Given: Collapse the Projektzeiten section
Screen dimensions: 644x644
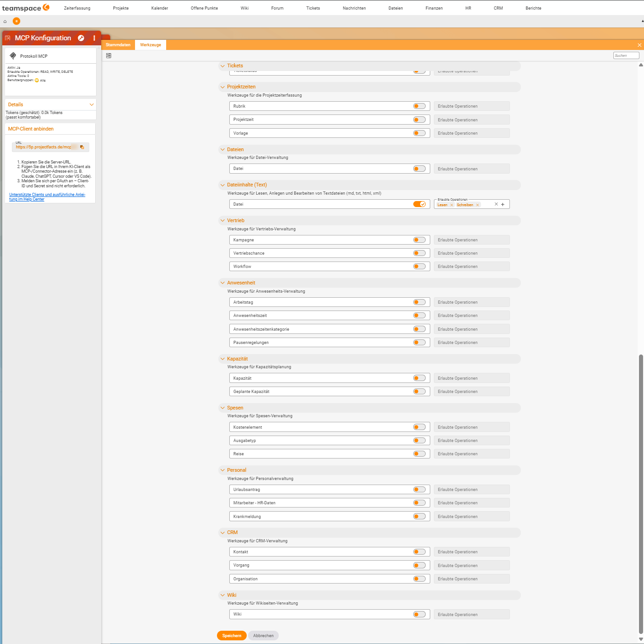Looking at the screenshot, I should click(222, 87).
